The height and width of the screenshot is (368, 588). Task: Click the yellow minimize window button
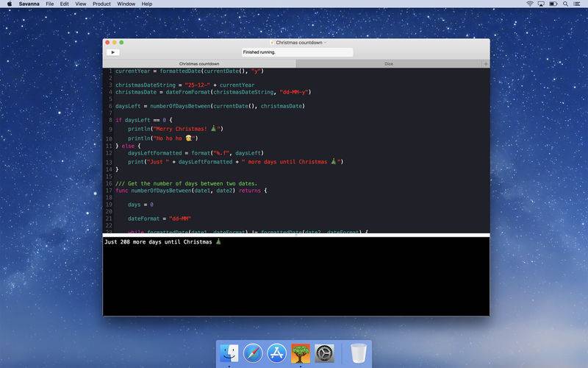pyautogui.click(x=115, y=43)
